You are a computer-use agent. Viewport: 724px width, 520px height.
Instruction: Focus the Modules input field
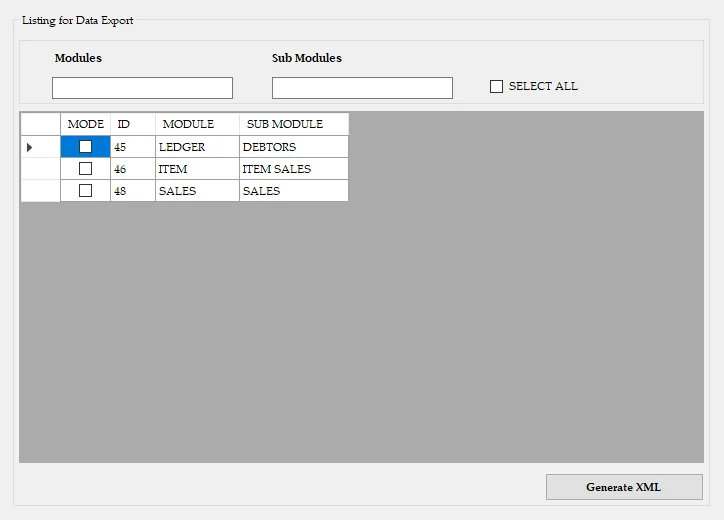point(142,88)
